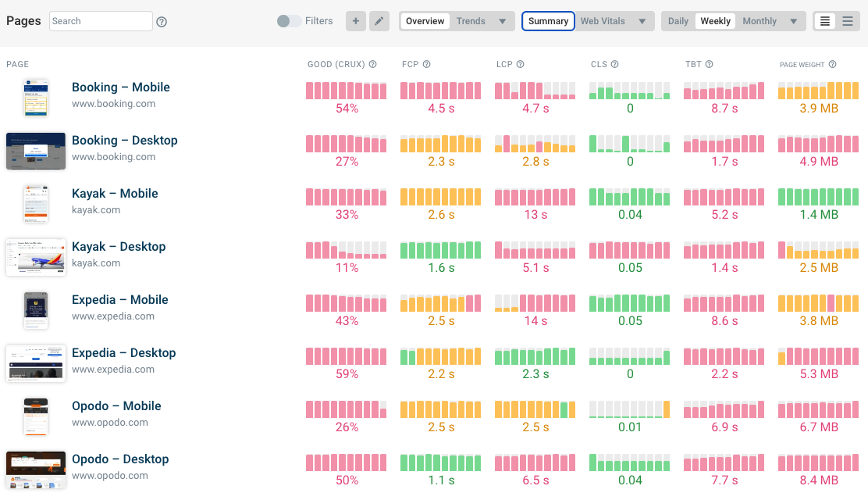Click Opodo – Mobile 6.7 MB page weight
The width and height of the screenshot is (868, 500).
(x=819, y=427)
